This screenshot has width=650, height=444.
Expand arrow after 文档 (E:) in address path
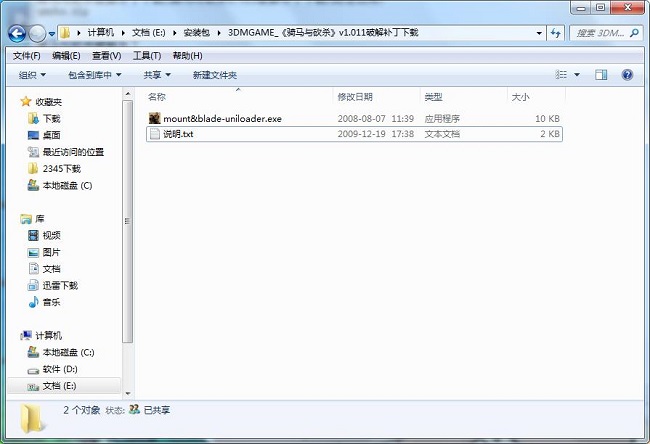tap(175, 33)
